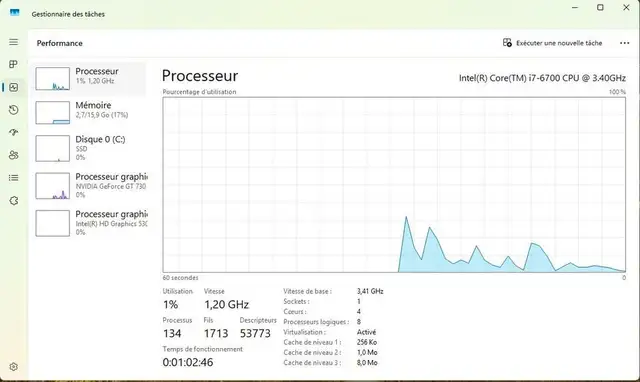Image resolution: width=640 pixels, height=382 pixels.
Task: Click the 'Pourcentage d'utilisation' label
Action: (199, 92)
